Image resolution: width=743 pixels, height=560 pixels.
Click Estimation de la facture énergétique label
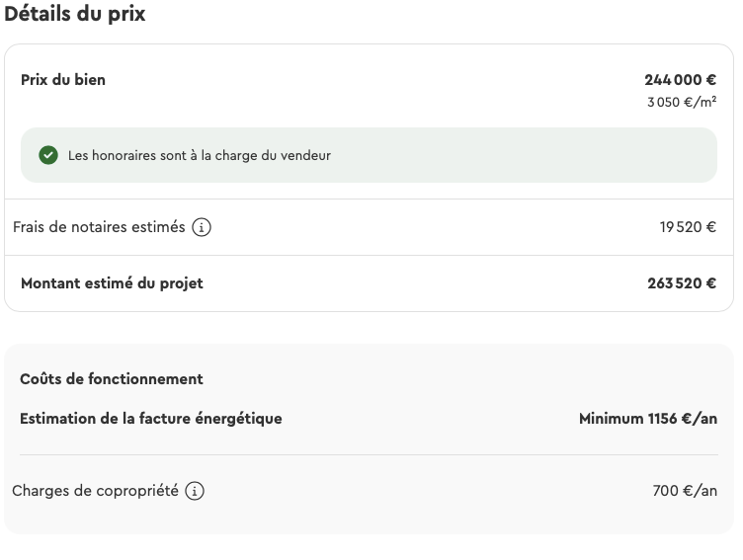tap(151, 419)
